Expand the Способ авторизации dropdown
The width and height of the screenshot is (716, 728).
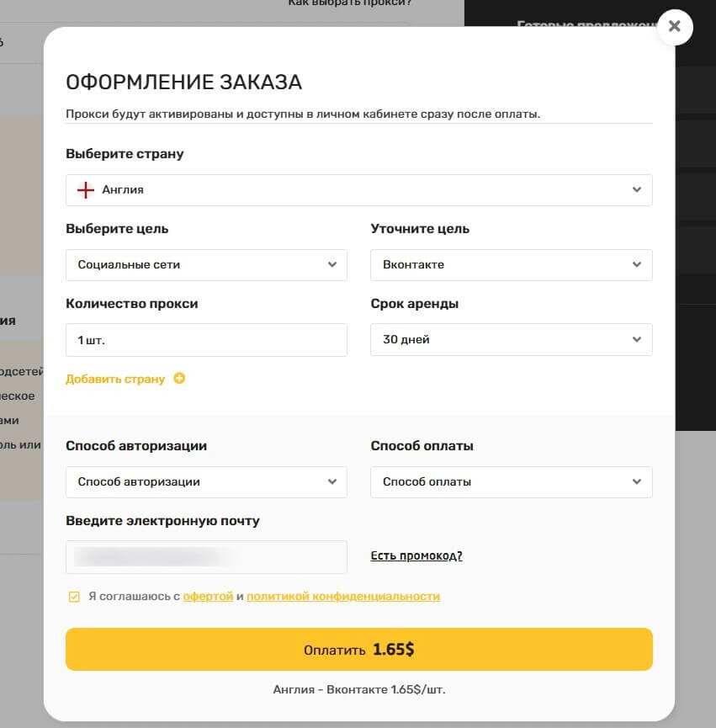(206, 482)
